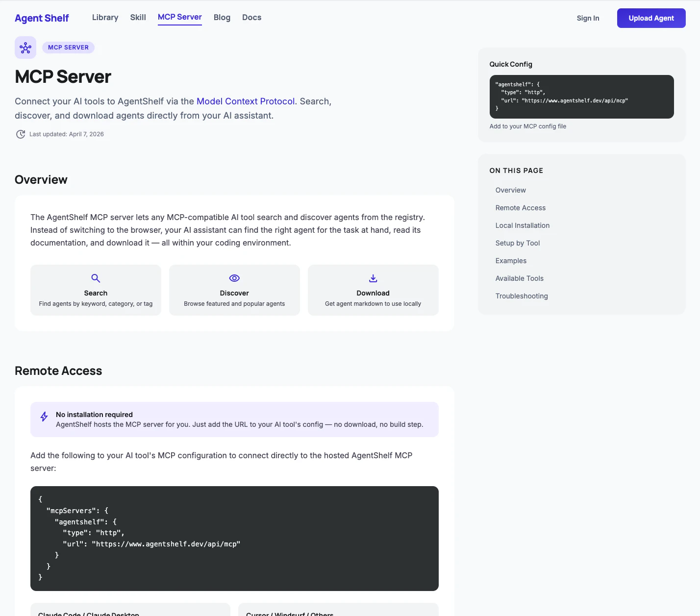Jump to Examples section link
This screenshot has width=700, height=616.
pos(511,261)
